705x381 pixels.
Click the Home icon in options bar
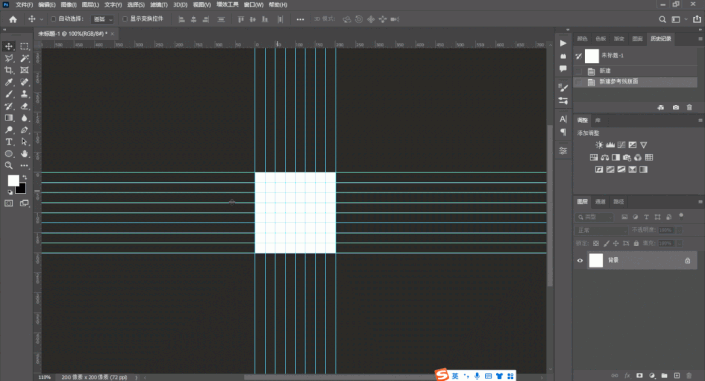point(13,19)
